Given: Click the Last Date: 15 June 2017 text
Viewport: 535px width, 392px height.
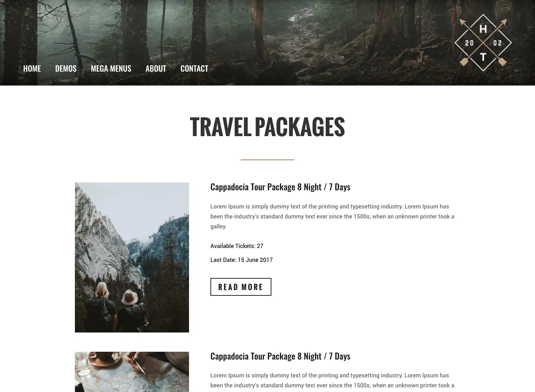Looking at the screenshot, I should [241, 260].
